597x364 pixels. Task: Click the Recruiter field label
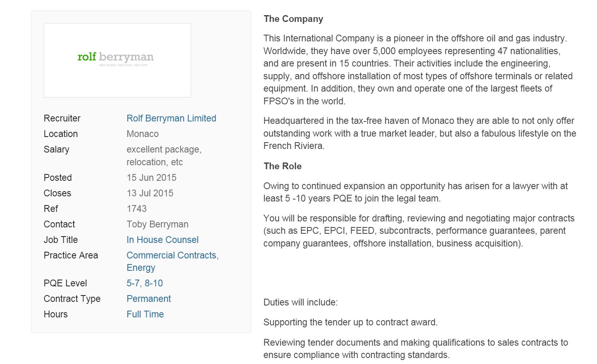62,118
